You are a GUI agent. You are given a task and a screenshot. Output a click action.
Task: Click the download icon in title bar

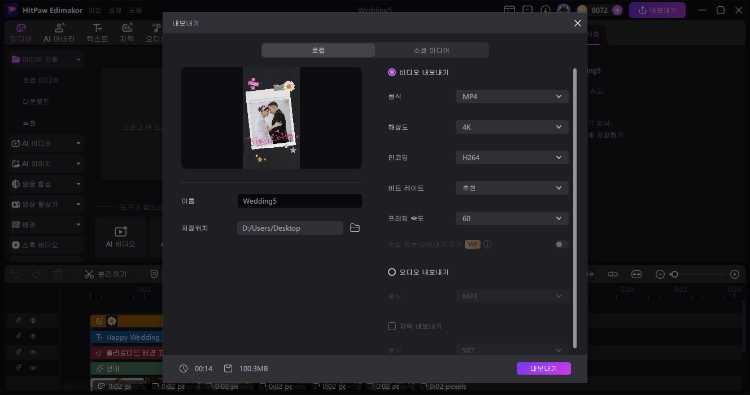tap(545, 10)
